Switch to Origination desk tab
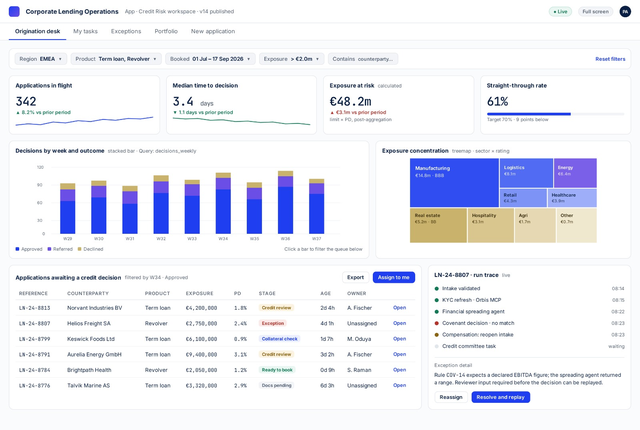Viewport: 640px width, 430px height. (x=38, y=31)
